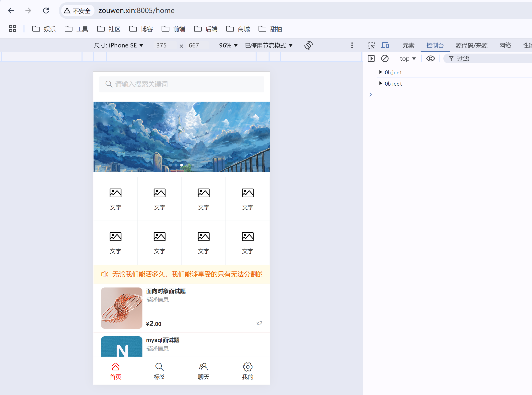Click the first 文字 grid item in top row

[116, 199]
